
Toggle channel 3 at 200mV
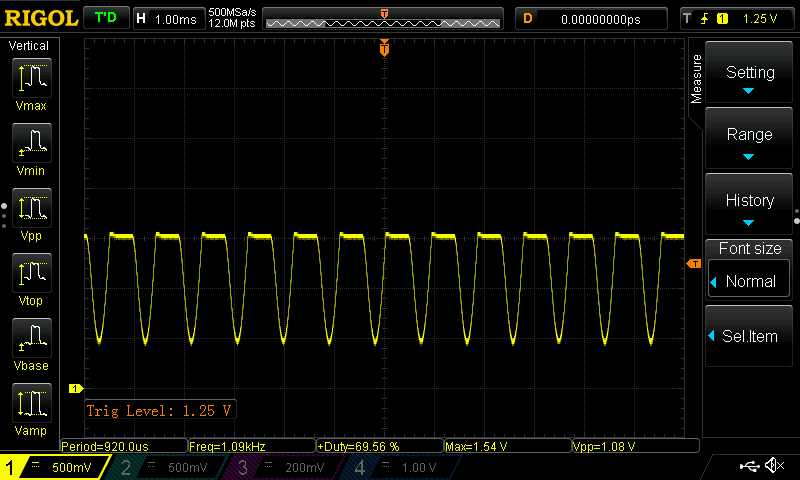pyautogui.click(x=283, y=467)
